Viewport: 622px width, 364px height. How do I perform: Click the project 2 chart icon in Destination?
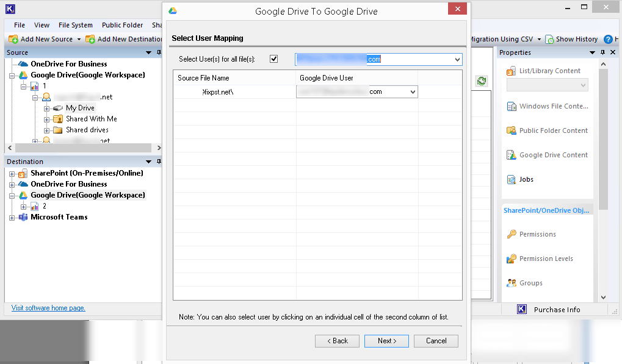[x=35, y=206]
